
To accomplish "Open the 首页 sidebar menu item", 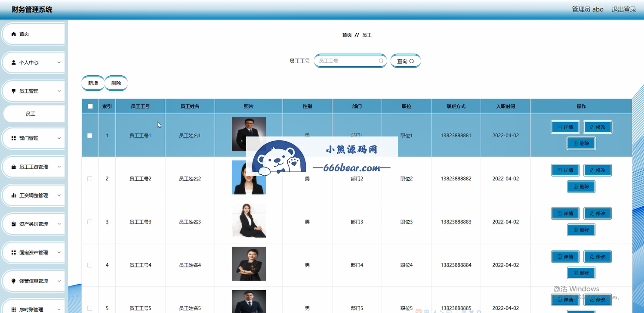I will (x=34, y=34).
